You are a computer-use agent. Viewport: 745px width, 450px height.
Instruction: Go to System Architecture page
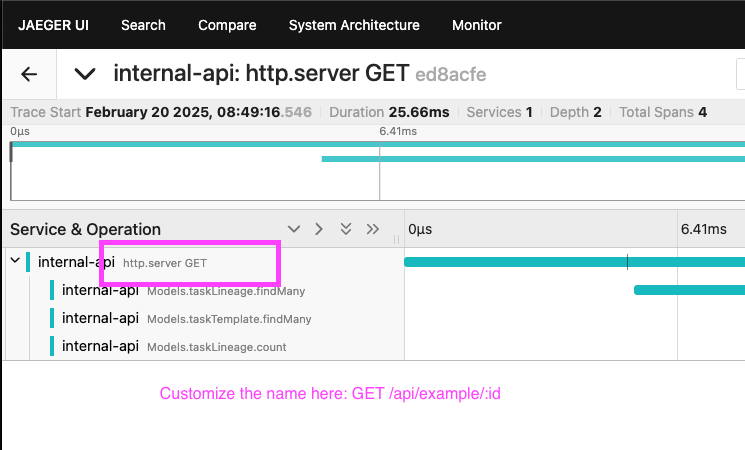tap(354, 25)
